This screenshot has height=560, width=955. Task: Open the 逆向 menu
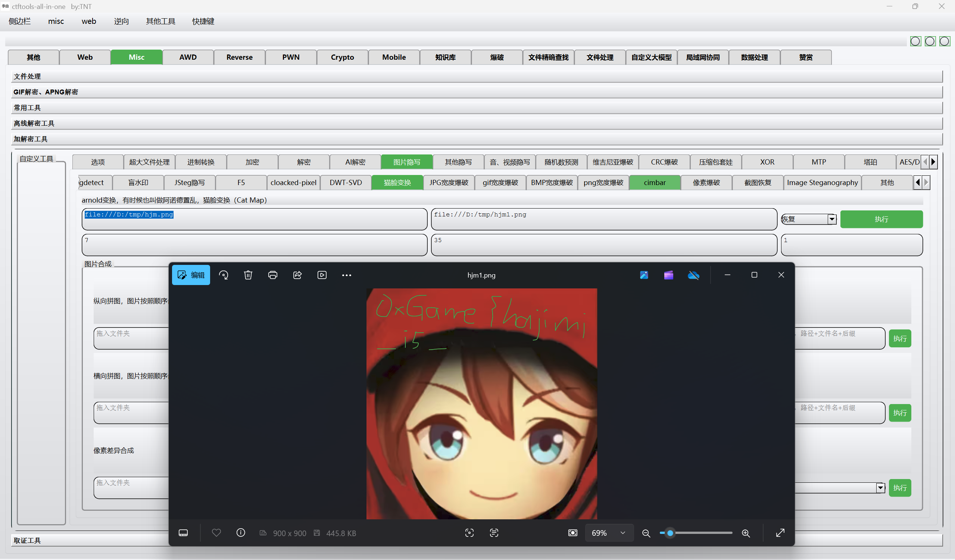(x=121, y=21)
